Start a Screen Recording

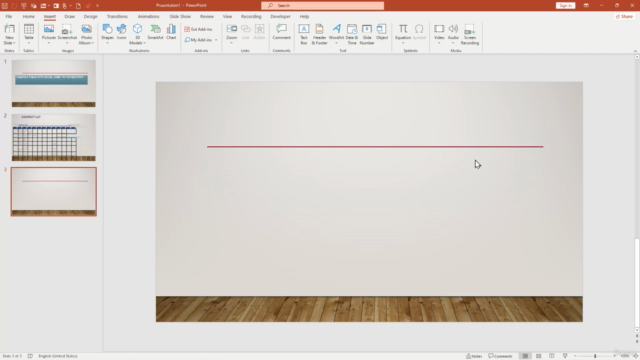[470, 34]
